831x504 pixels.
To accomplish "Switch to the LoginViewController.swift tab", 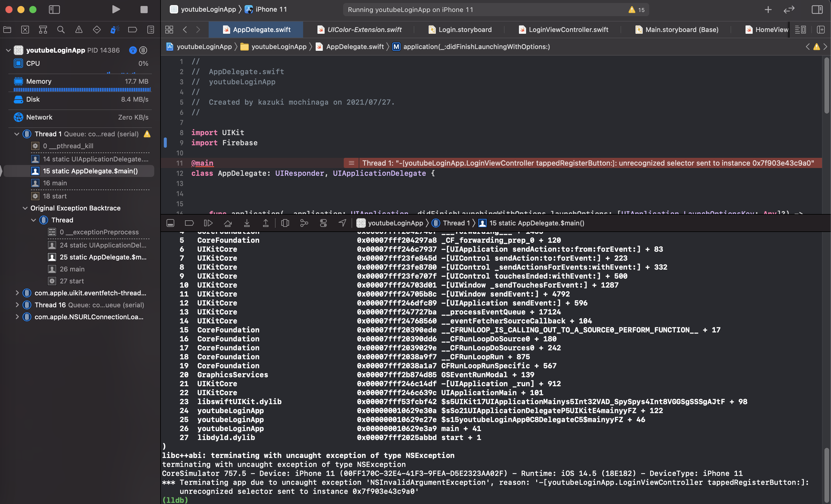I will point(563,30).
